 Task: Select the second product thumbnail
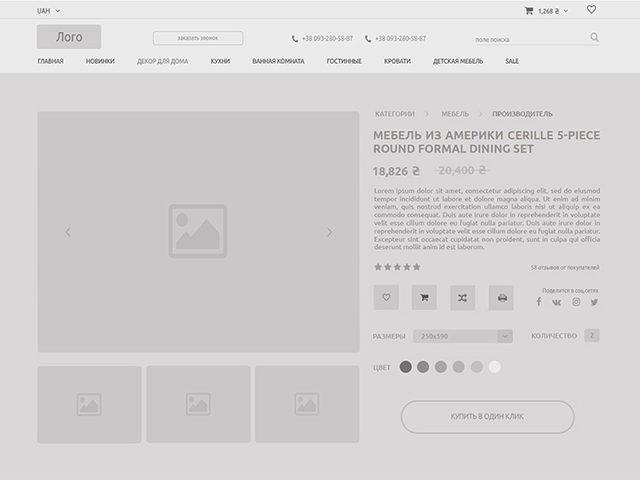point(198,404)
